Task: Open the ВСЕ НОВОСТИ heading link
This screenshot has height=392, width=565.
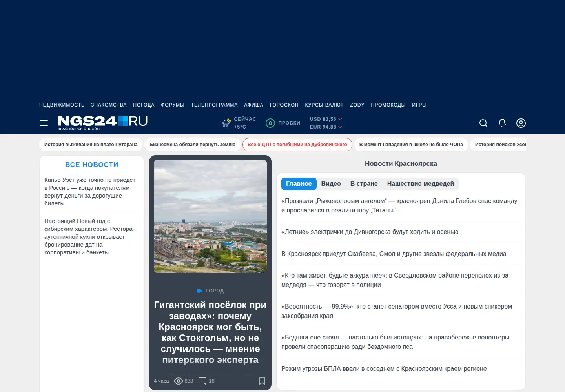Action: pos(92,165)
